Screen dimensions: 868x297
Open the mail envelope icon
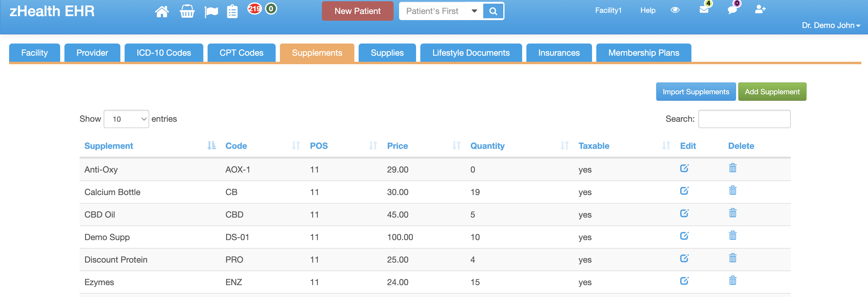click(704, 10)
